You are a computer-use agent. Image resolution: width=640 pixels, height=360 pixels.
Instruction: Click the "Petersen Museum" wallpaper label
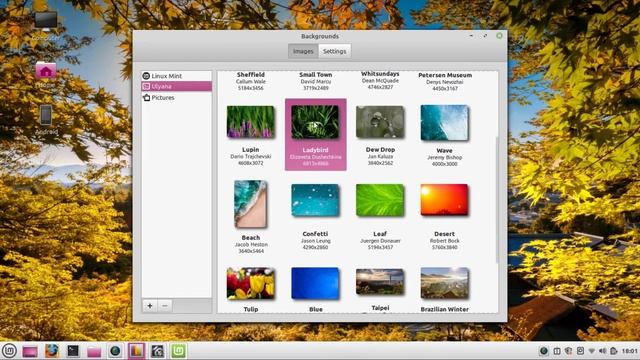tap(445, 75)
